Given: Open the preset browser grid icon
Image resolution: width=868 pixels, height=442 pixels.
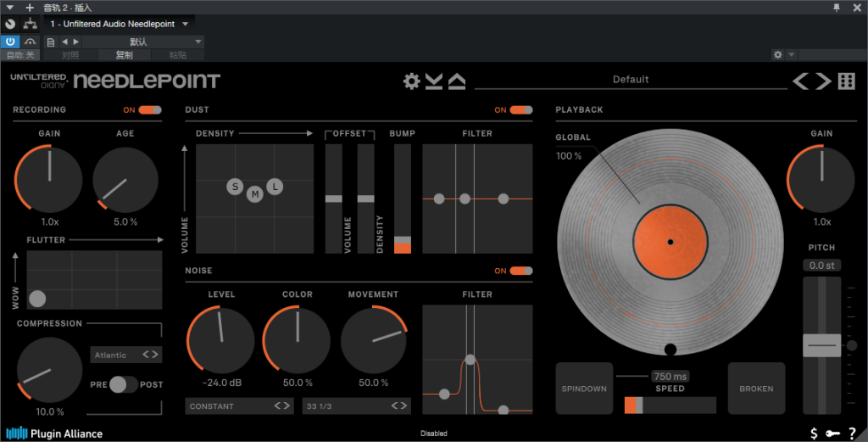Looking at the screenshot, I should [x=847, y=81].
